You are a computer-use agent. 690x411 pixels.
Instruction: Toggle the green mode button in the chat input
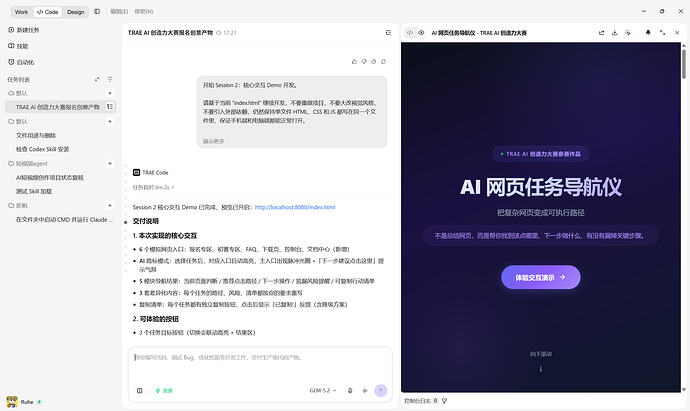[x=164, y=390]
